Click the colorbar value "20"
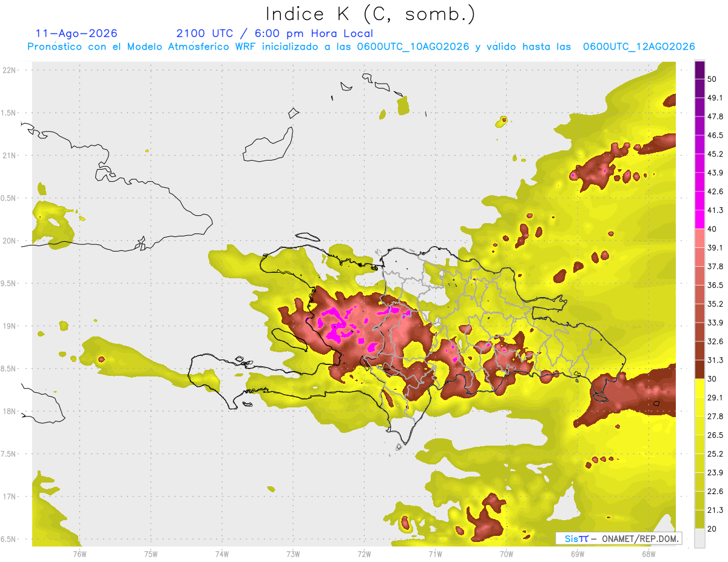The width and height of the screenshot is (728, 562). pyautogui.click(x=712, y=529)
